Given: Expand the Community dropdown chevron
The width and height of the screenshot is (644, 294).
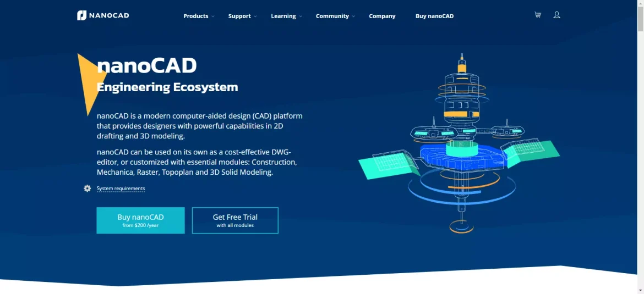Looking at the screenshot, I should (353, 16).
